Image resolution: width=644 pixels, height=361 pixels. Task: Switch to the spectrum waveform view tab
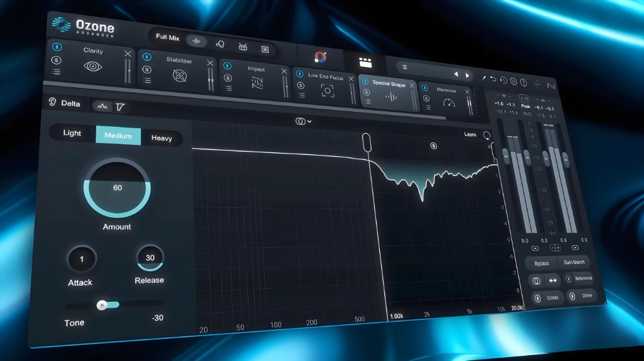(102, 107)
